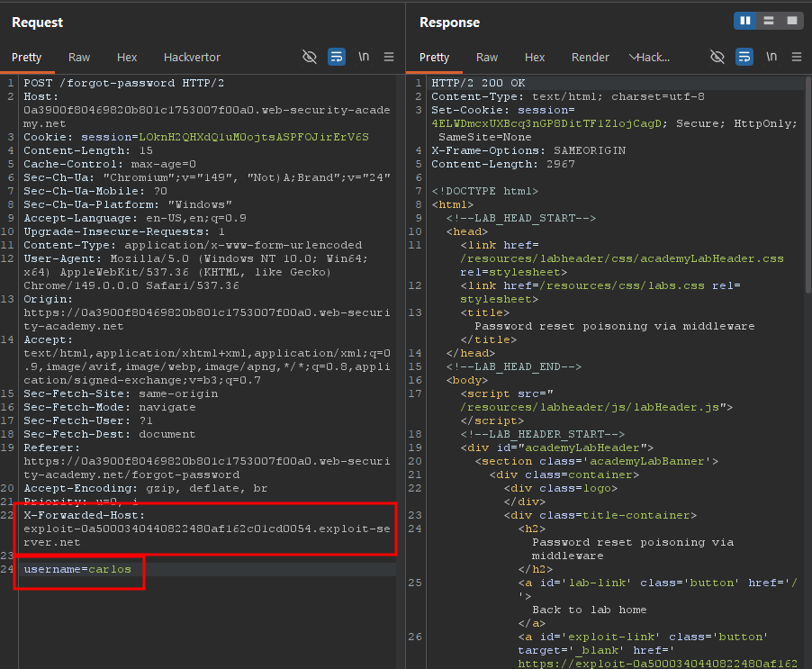This screenshot has width=812, height=669.
Task: Click the 'Content-Length: 15' header line
Action: (88, 150)
